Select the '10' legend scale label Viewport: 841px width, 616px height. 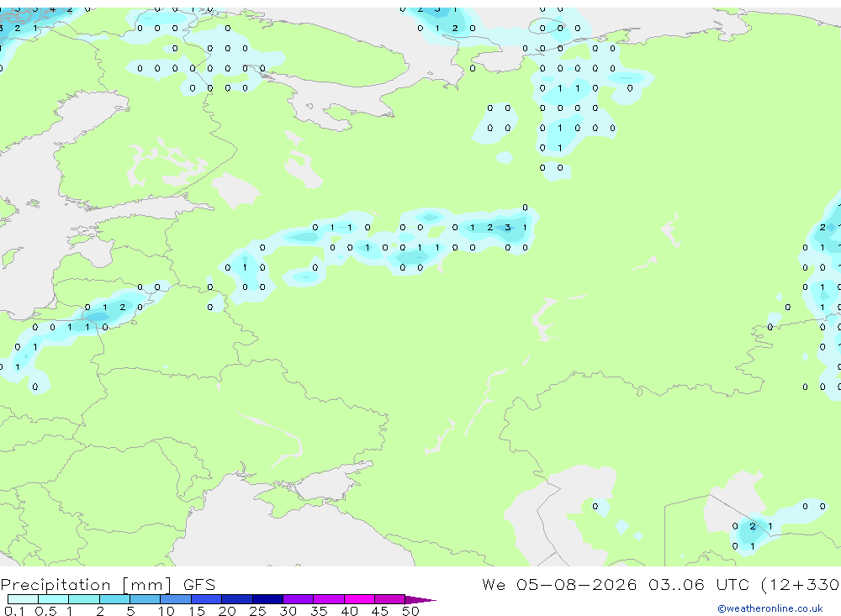click(x=167, y=611)
